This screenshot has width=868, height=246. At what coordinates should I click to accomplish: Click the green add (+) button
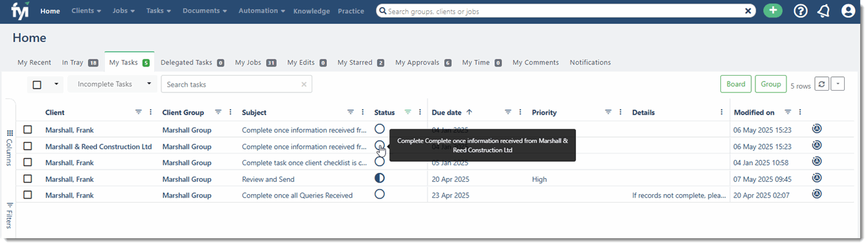click(x=773, y=11)
